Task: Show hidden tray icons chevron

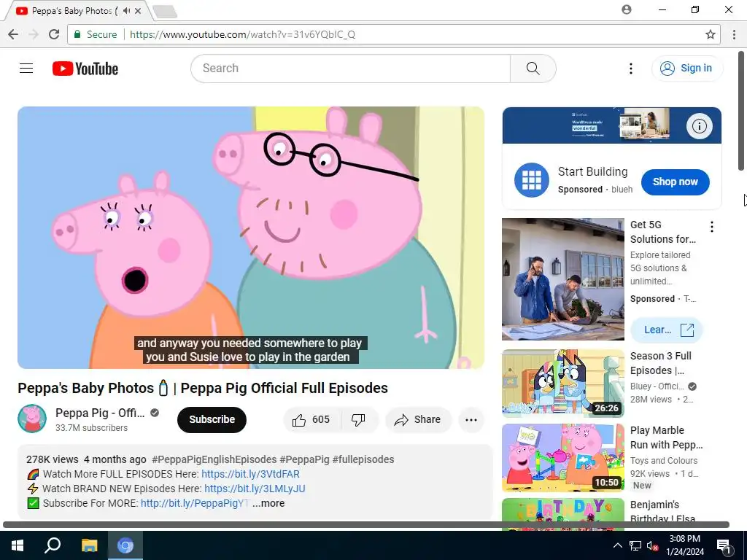Action: (617, 545)
